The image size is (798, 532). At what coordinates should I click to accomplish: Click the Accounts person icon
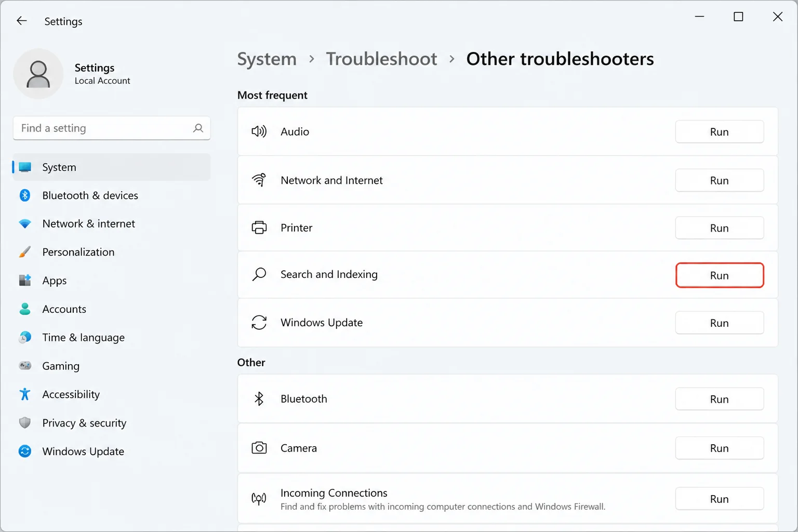tap(25, 309)
